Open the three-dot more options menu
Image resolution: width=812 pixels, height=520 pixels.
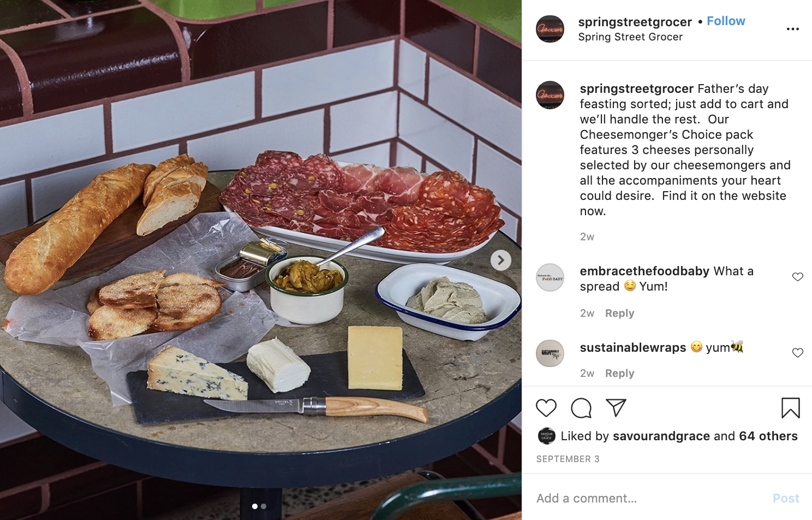(792, 29)
